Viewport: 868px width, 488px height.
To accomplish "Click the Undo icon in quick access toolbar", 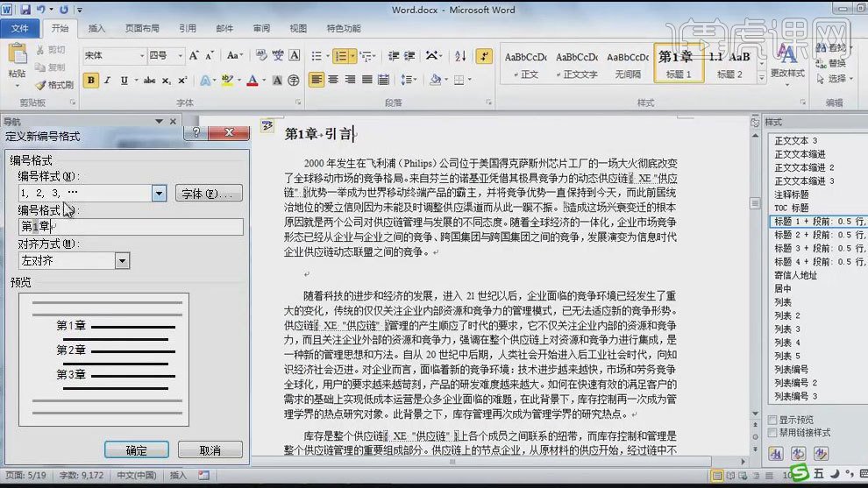I will (x=41, y=10).
